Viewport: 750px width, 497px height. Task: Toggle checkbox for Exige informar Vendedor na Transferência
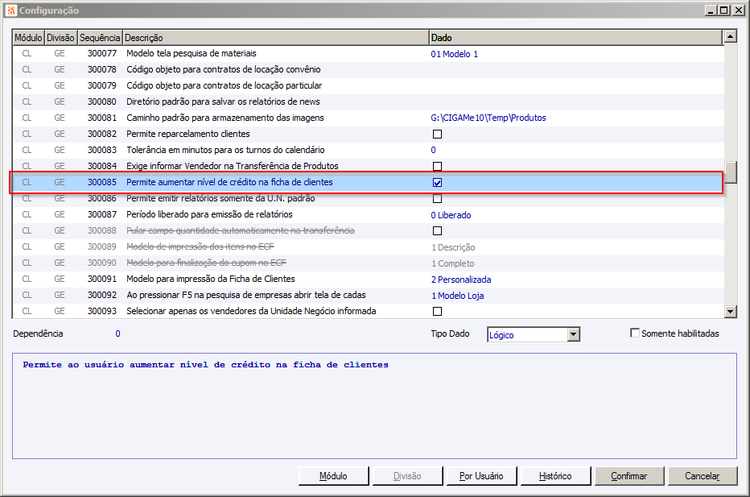tap(437, 166)
